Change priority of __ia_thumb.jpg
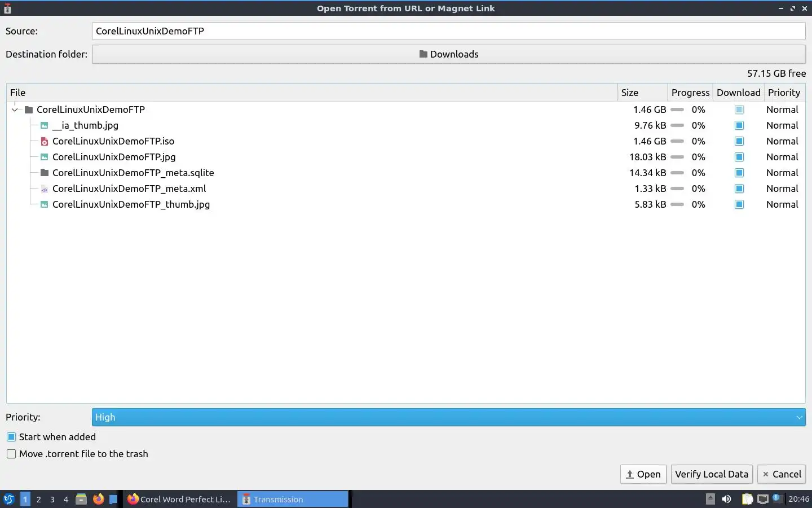Viewport: 812px width, 508px height. point(782,125)
